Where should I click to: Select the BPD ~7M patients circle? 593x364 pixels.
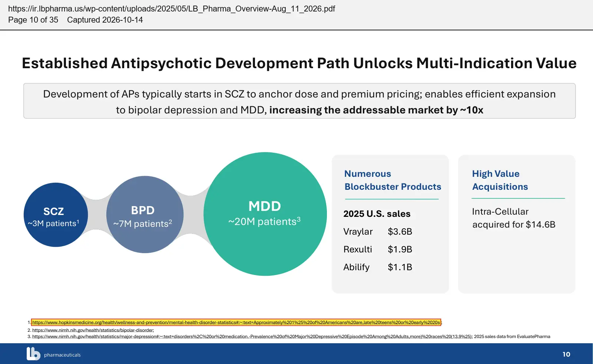tap(145, 215)
